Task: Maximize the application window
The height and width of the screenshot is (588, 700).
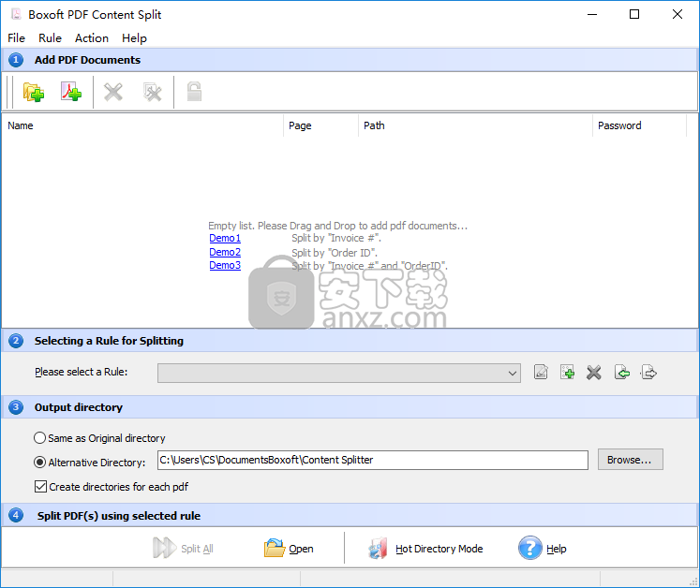Action: click(x=633, y=14)
